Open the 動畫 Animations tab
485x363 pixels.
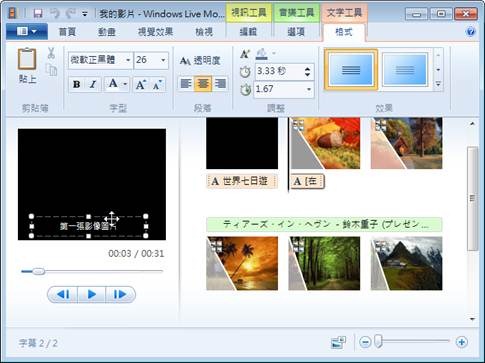(x=107, y=32)
